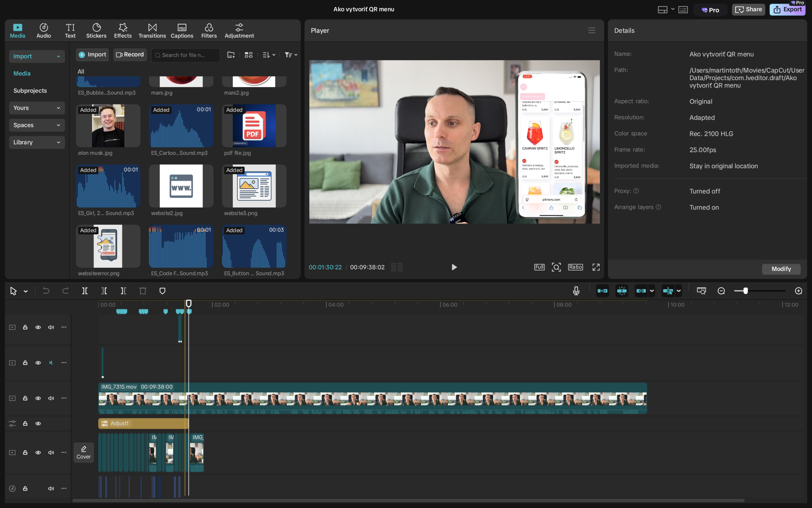This screenshot has width=812, height=508.
Task: Open the layout dropdown arrow
Action: coord(673,10)
